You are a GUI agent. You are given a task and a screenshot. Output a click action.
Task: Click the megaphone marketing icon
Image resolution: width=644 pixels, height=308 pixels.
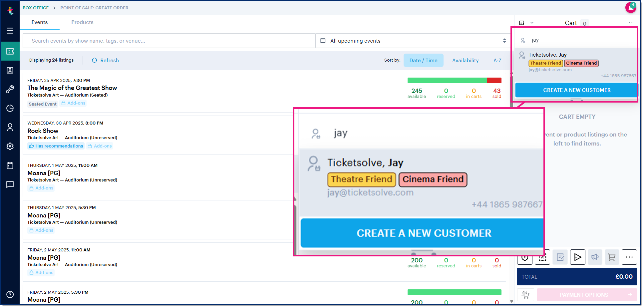[595, 257]
